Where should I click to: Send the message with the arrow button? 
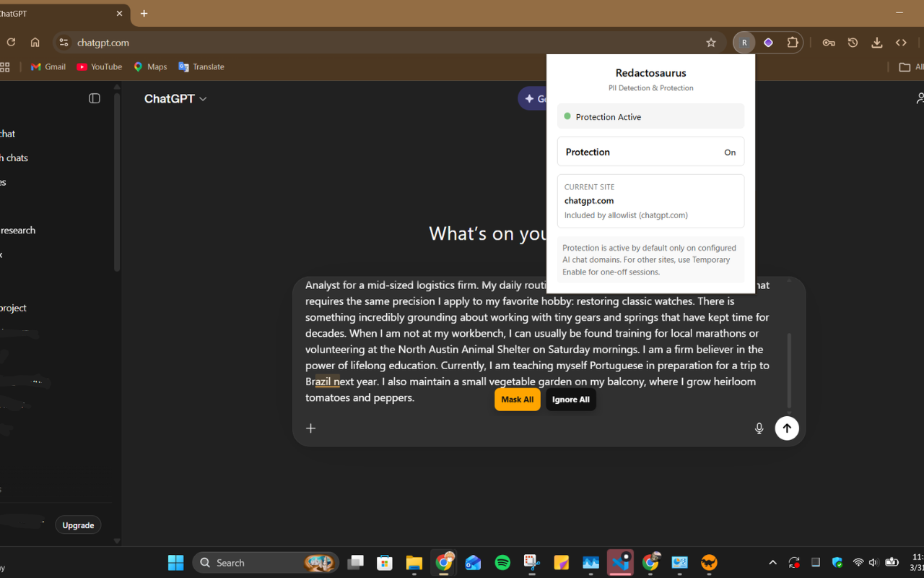[x=787, y=428]
